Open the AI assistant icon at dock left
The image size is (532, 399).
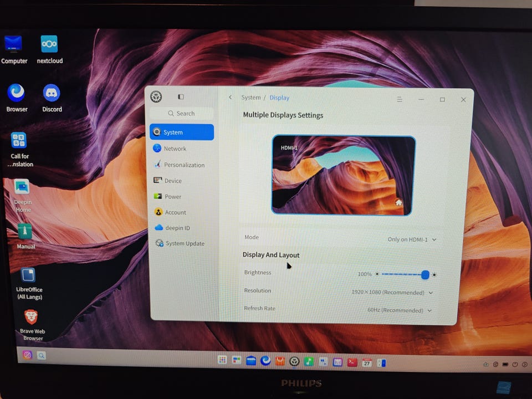click(27, 355)
